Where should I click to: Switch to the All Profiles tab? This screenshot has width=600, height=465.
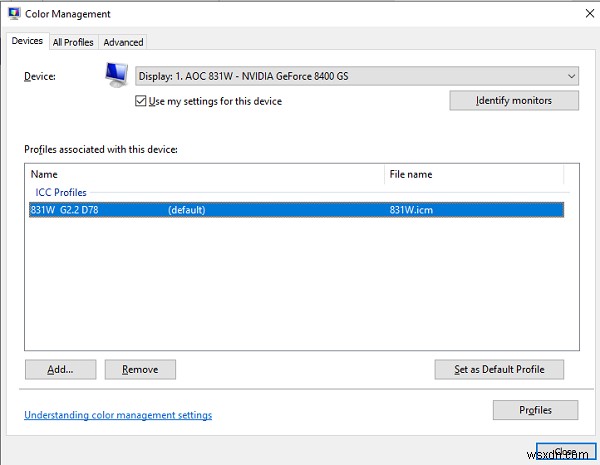click(73, 42)
